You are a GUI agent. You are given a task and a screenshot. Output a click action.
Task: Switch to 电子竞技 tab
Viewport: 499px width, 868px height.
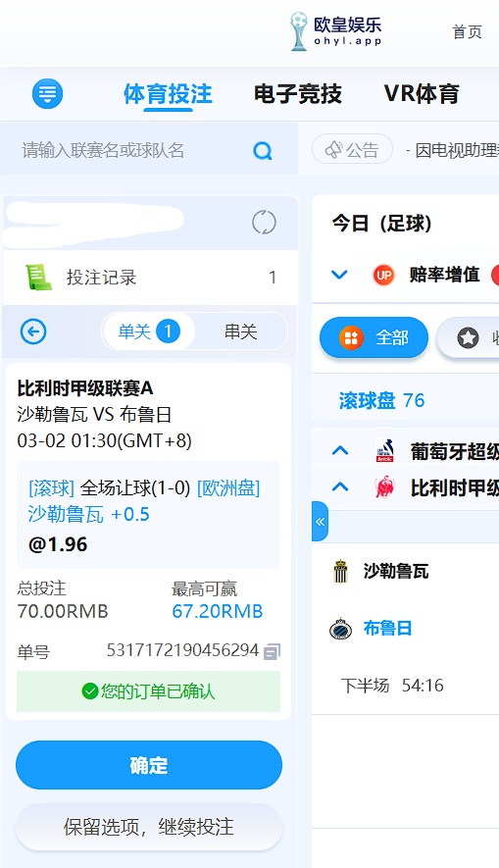point(298,93)
